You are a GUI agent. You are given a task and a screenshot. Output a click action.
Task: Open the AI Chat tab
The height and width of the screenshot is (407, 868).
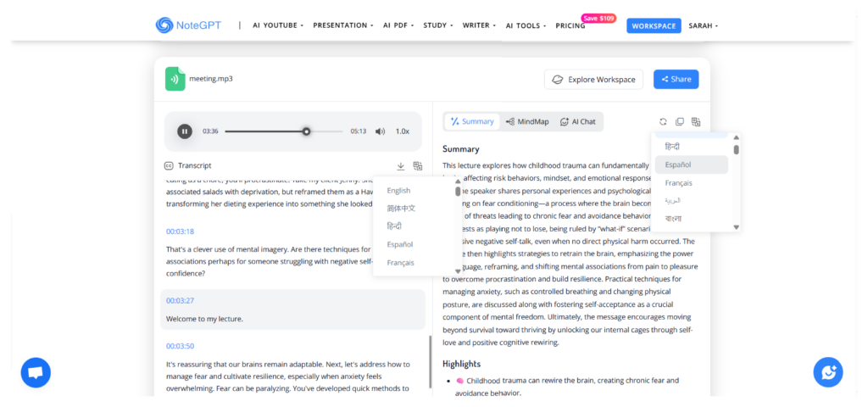point(578,122)
